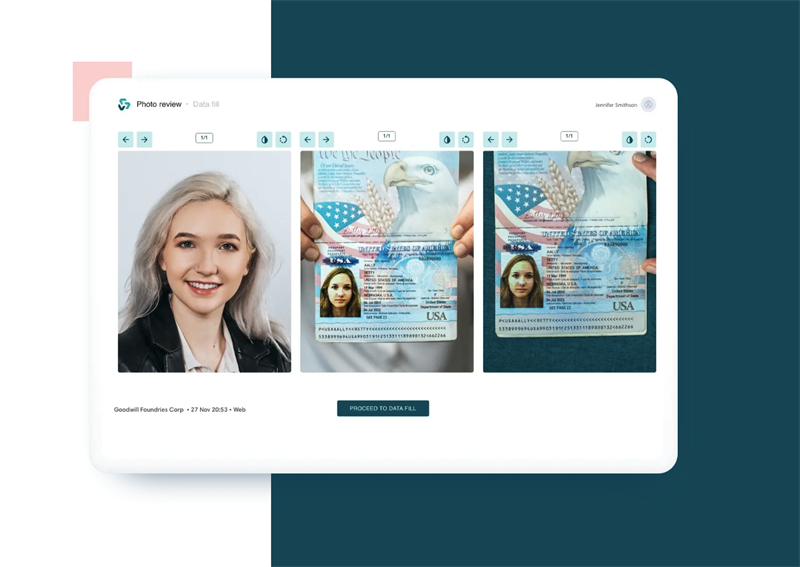
Task: Go to next image above the middle passport
Action: [326, 140]
